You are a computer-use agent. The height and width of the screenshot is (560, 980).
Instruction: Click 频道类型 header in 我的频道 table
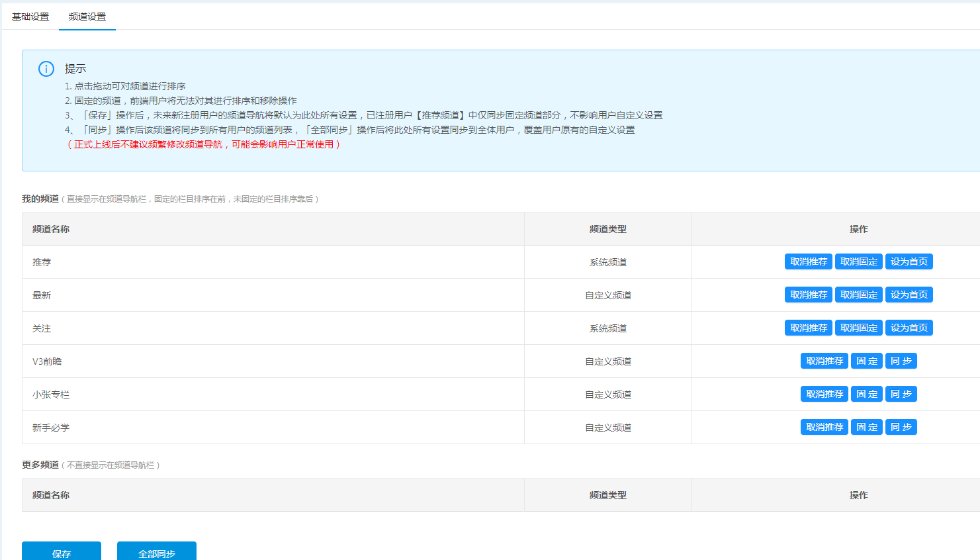[x=608, y=229]
